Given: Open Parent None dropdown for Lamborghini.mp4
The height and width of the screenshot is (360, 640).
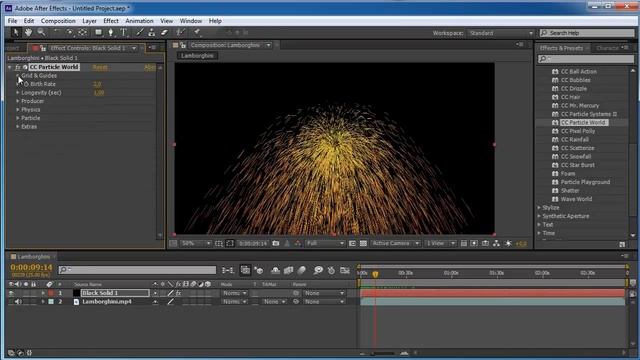Looking at the screenshot, I should coord(324,302).
